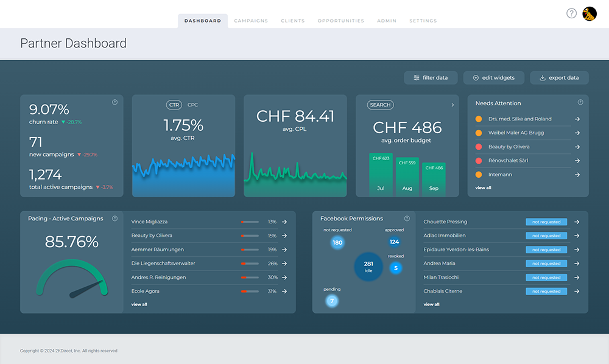Click the info icon on Facebook Permissions widget
Screen dimensions: 609x364
[407, 218]
